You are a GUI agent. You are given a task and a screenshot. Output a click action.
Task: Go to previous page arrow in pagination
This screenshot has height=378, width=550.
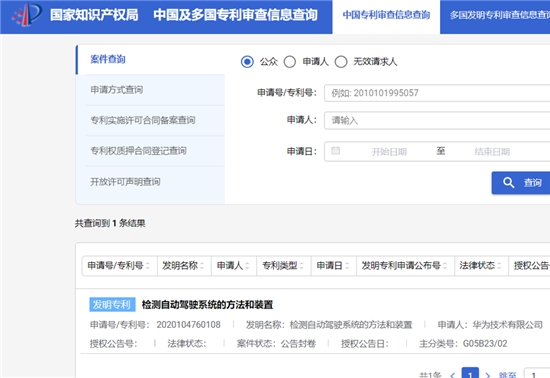point(452,375)
